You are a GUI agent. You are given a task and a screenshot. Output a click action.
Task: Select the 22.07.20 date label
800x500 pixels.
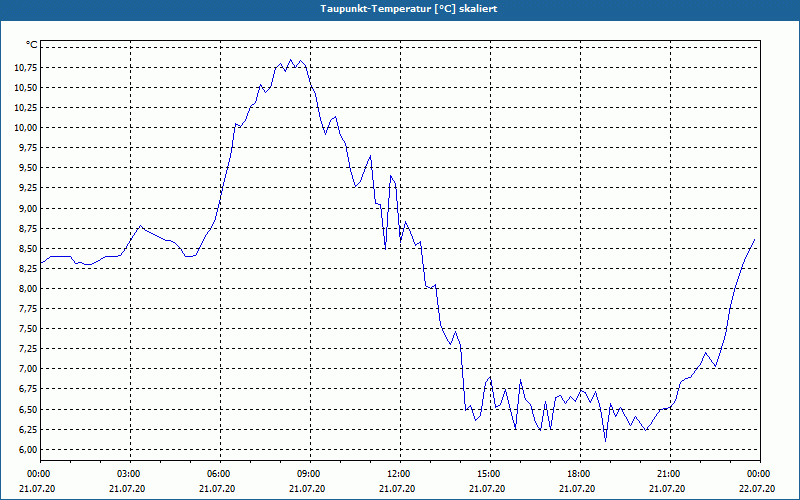[757, 489]
